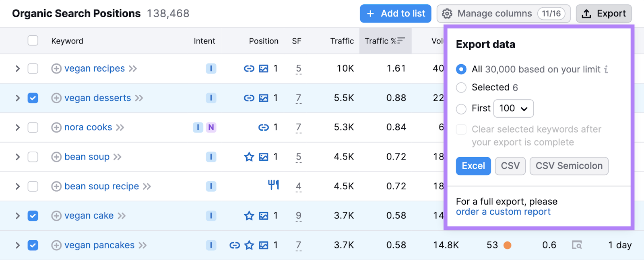Image resolution: width=644 pixels, height=260 pixels.
Task: Sort by the Traffic % column header
Action: 384,41
